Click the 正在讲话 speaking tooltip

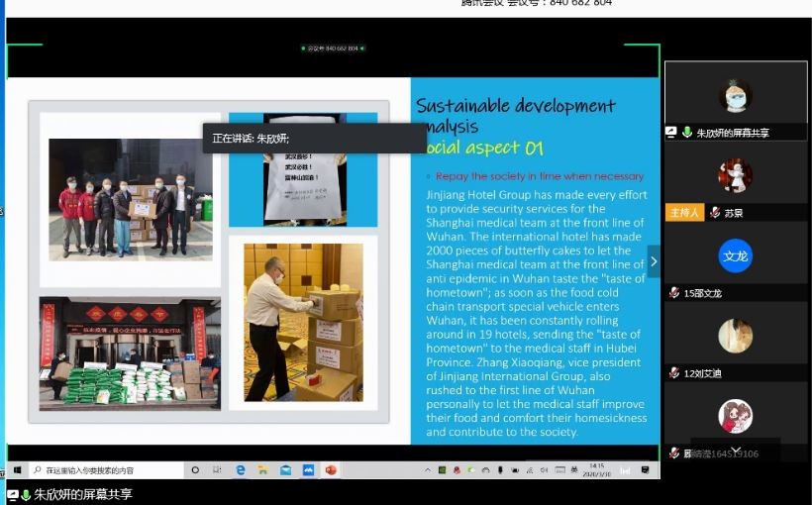[x=315, y=139]
